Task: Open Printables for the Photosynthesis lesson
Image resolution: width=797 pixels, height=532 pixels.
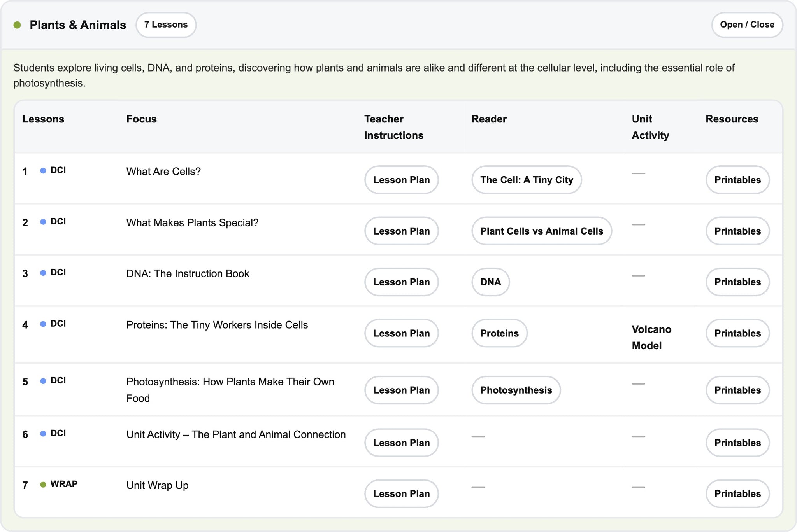Action: 737,390
